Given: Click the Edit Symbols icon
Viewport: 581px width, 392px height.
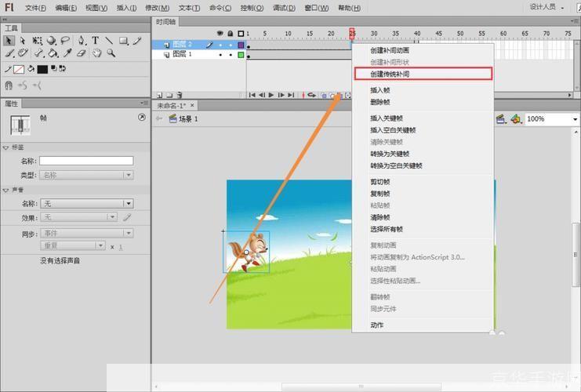Looking at the screenshot, I should click(515, 119).
